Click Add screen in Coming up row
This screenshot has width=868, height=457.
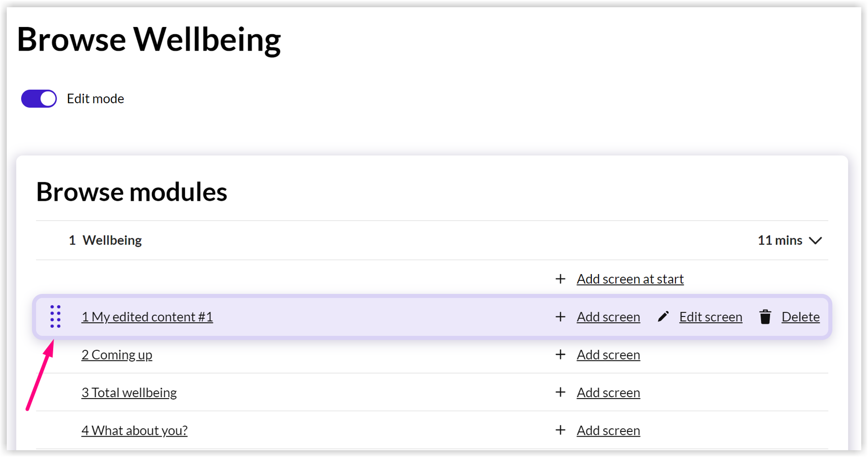coord(608,355)
